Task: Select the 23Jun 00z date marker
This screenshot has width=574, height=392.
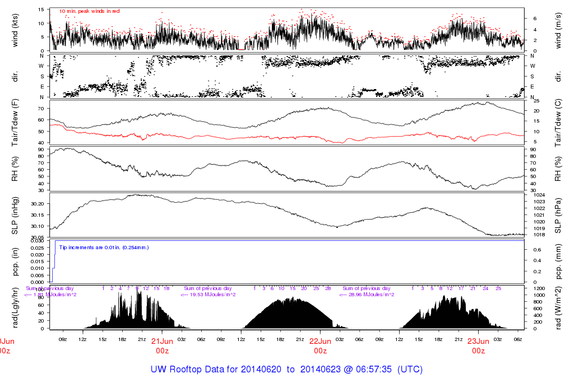Action: pyautogui.click(x=478, y=345)
